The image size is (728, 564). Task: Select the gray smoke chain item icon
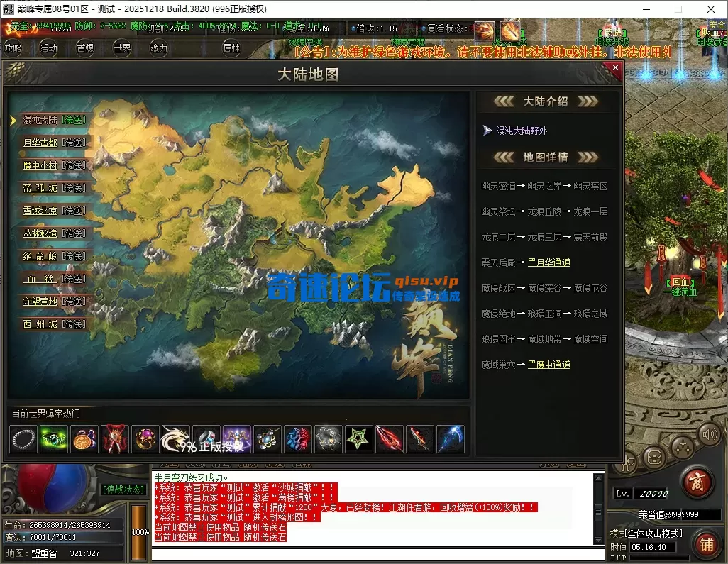coord(329,438)
